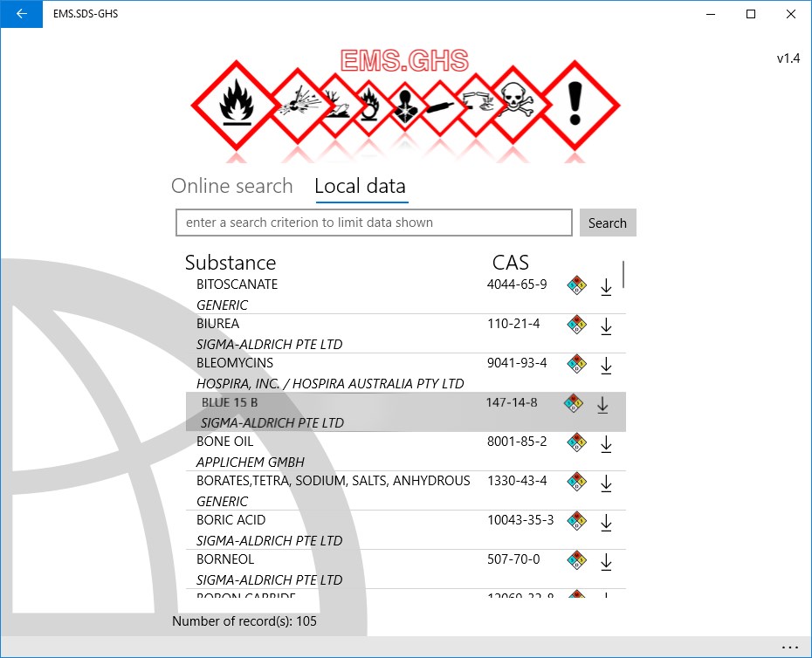This screenshot has width=812, height=658.
Task: Click SIGMA-ALDRICH PTE LTD under BIUREA
Action: [x=269, y=345]
